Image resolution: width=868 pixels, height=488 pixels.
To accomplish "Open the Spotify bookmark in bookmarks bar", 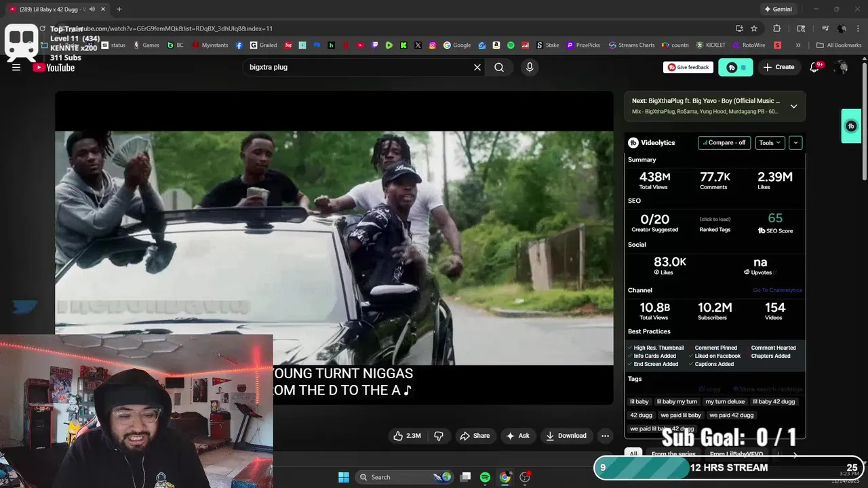I will pyautogui.click(x=511, y=45).
